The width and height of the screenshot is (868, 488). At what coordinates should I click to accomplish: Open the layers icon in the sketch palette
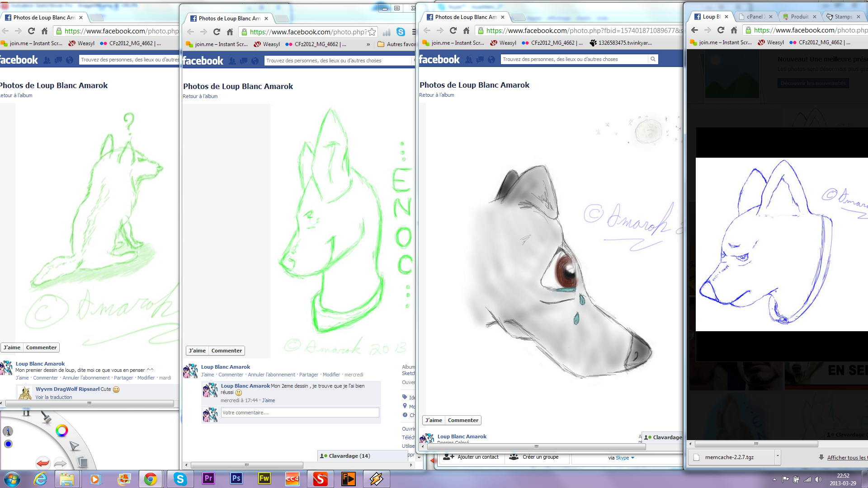pos(82,462)
